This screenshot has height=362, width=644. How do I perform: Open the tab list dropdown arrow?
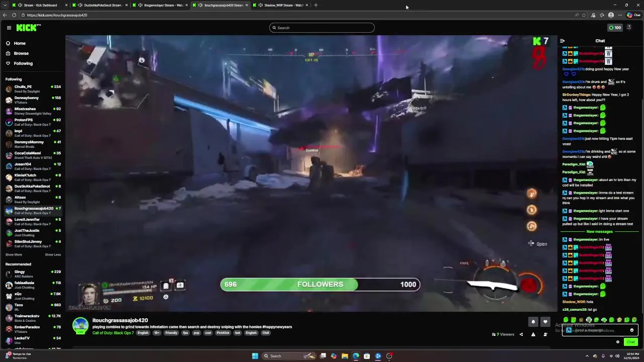coord(5,5)
